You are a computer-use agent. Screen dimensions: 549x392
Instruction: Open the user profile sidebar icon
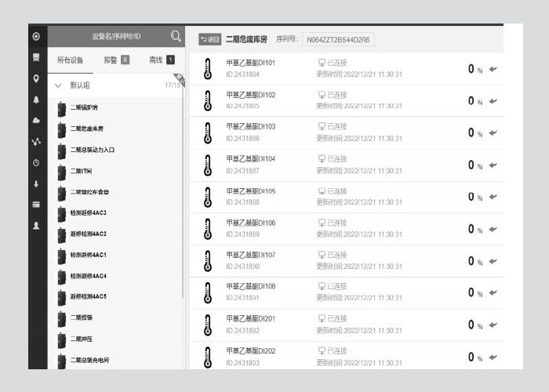click(x=36, y=226)
